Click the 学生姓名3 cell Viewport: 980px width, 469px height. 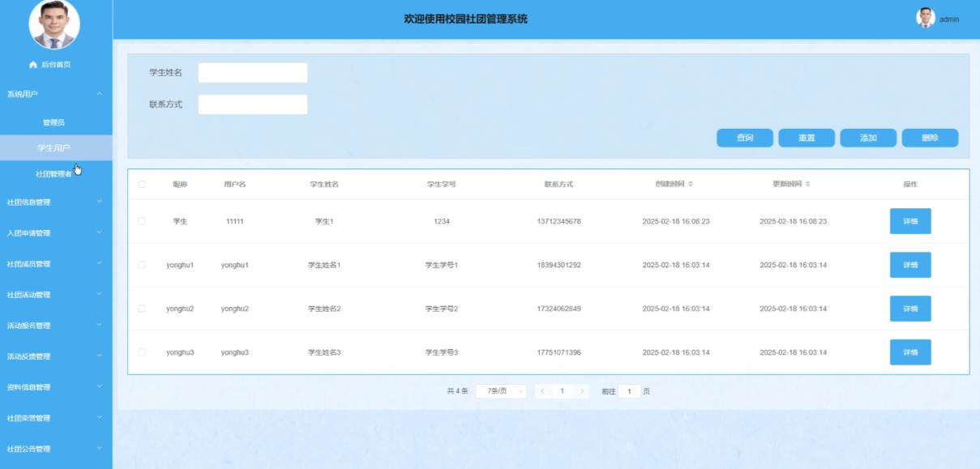[x=324, y=352]
